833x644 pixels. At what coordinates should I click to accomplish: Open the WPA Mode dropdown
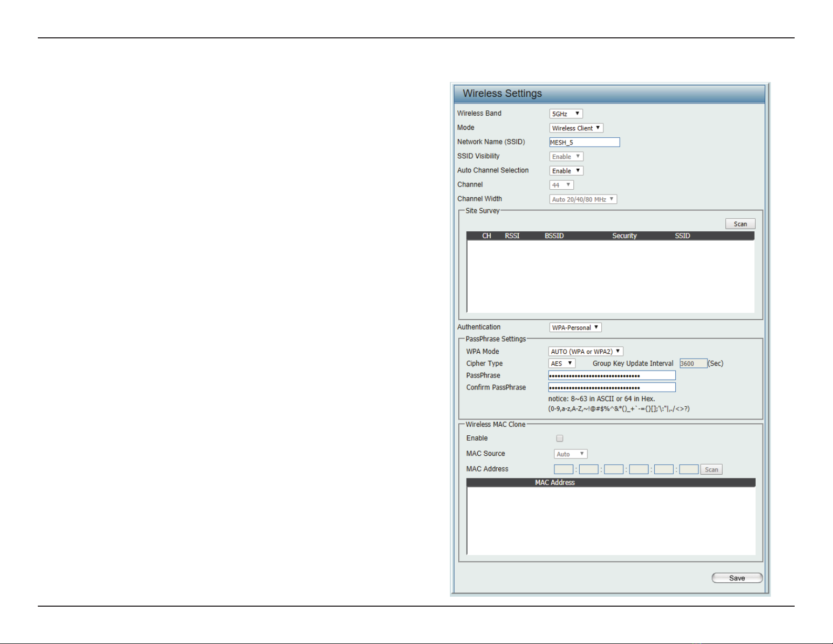pyautogui.click(x=585, y=351)
